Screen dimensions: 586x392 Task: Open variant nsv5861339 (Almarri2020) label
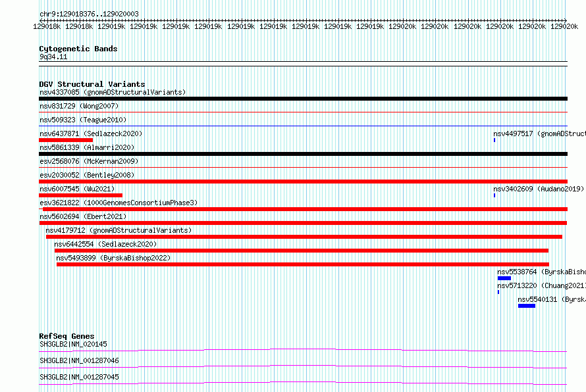click(x=87, y=147)
